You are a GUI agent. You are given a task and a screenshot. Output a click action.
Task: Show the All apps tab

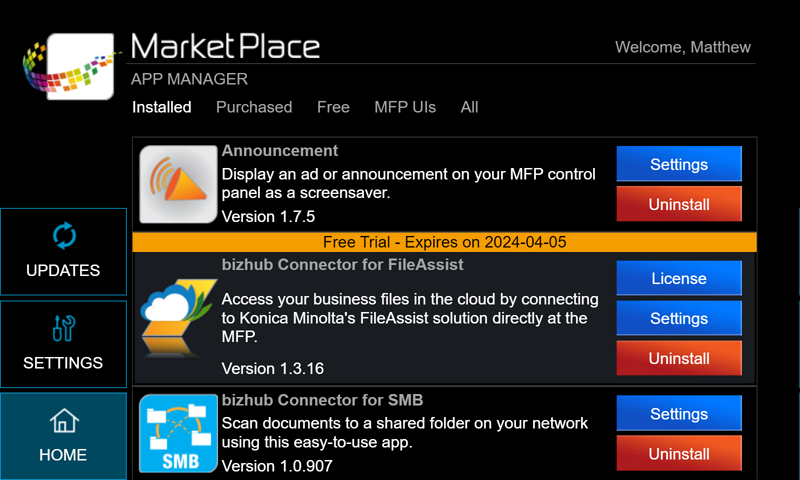point(469,107)
